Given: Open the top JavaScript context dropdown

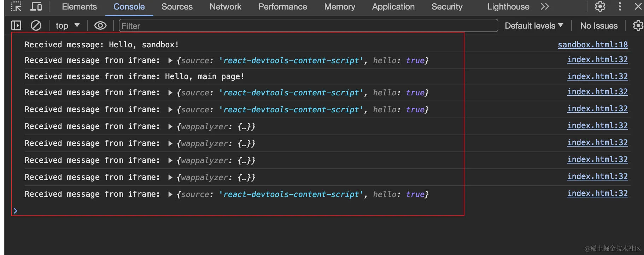Looking at the screenshot, I should [67, 25].
